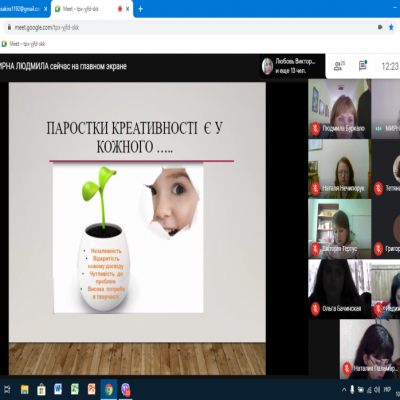Select Людмила Буркало video tile

tap(339, 109)
